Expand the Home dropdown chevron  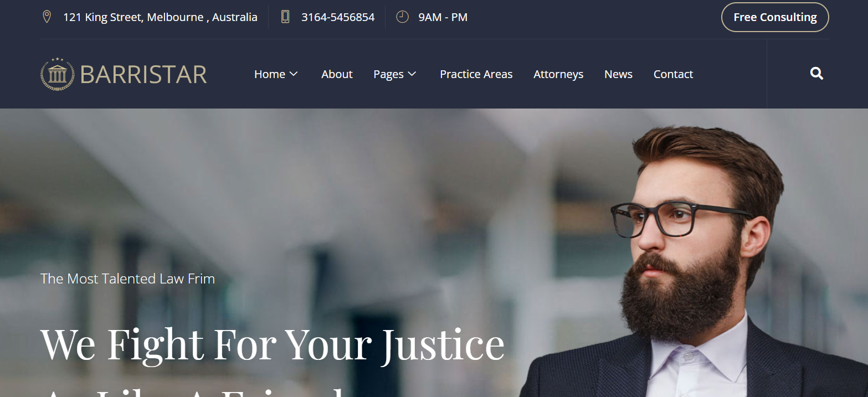pyautogui.click(x=294, y=74)
